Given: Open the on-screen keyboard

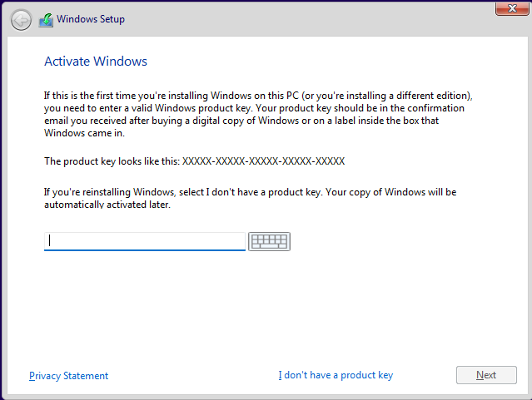Looking at the screenshot, I should pyautogui.click(x=269, y=241).
